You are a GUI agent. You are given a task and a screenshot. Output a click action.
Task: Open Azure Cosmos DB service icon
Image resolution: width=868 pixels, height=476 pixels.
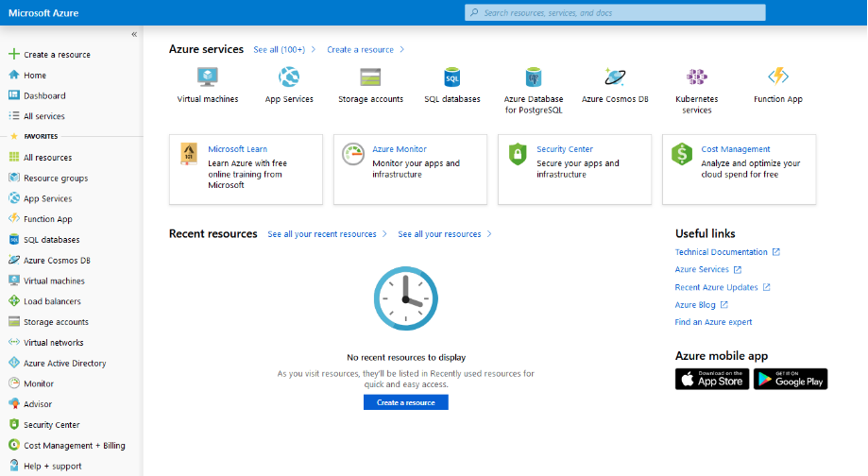[615, 76]
